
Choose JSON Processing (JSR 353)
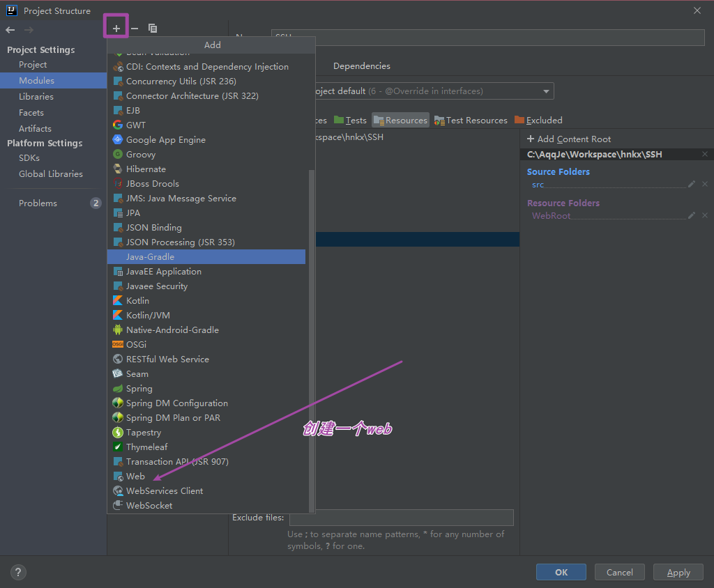[x=206, y=242]
